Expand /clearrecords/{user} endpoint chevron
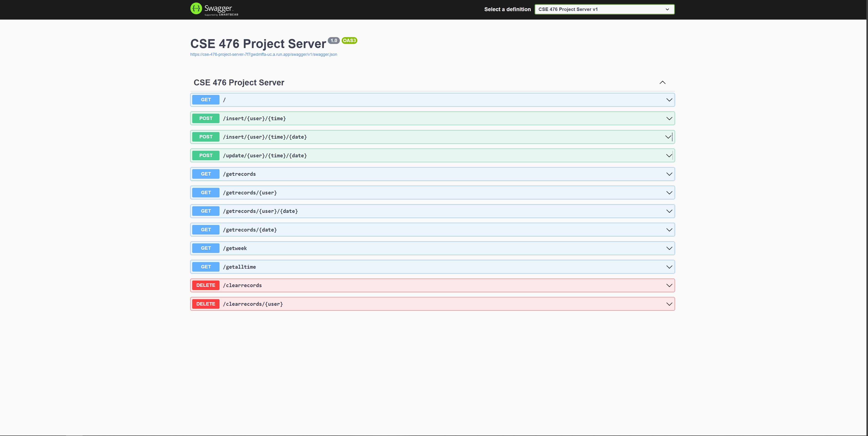The height and width of the screenshot is (436, 868). (x=669, y=304)
